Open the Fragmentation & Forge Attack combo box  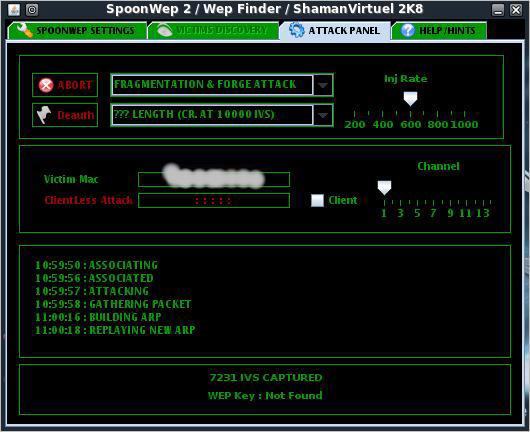click(x=222, y=85)
